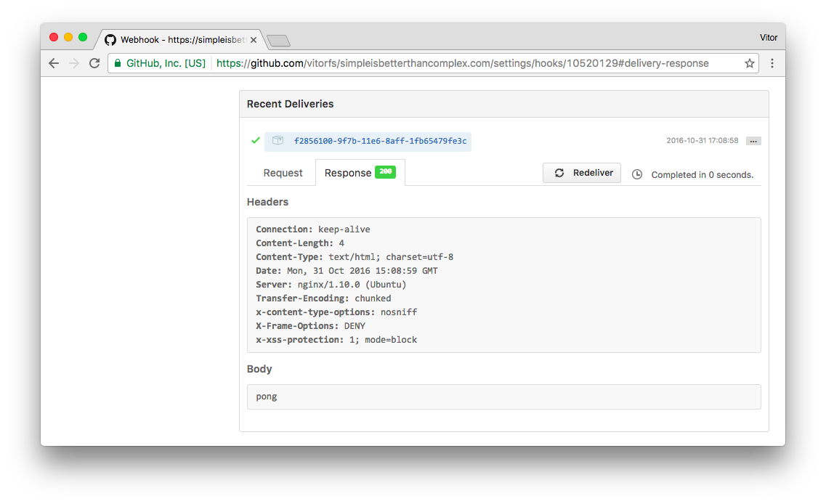Click the Connection: keep-alive header line
This screenshot has height=504, width=826.
[x=313, y=229]
